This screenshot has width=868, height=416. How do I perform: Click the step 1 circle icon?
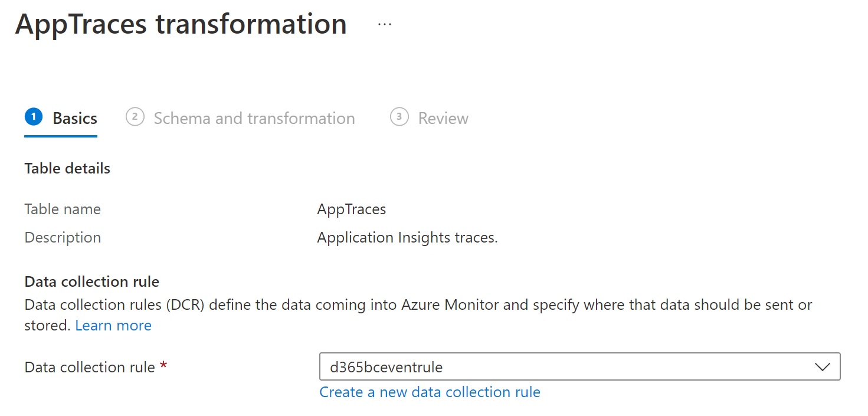coord(34,117)
